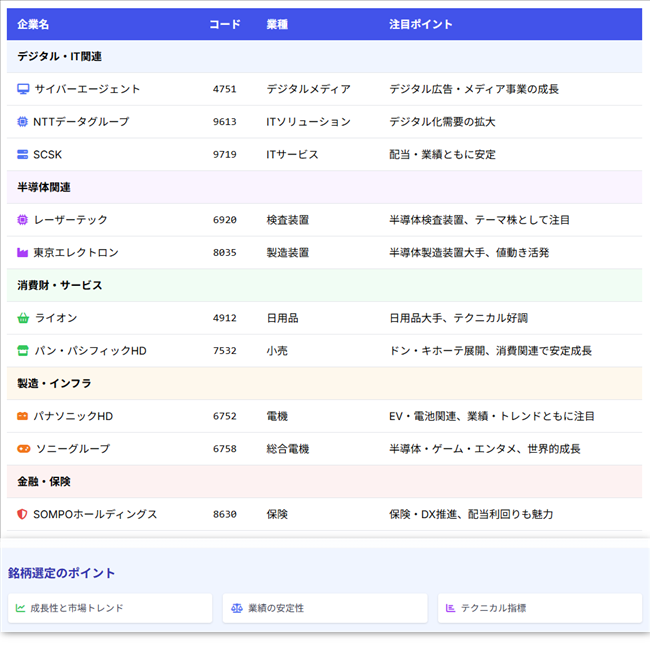Click stock code 6920
The height and width of the screenshot is (667, 650).
(x=225, y=220)
